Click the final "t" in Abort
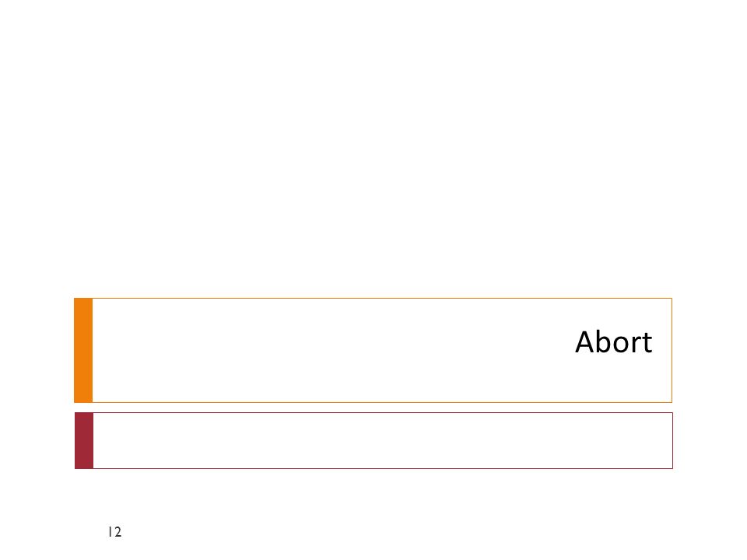The image size is (747, 560). pos(647,344)
